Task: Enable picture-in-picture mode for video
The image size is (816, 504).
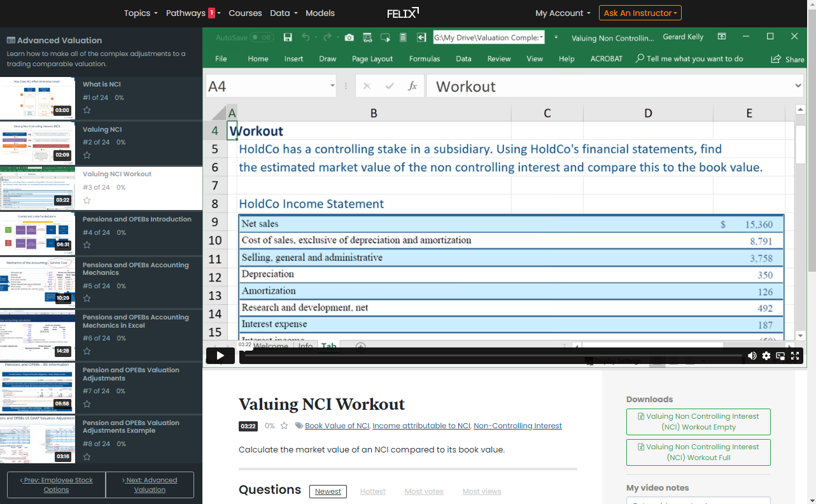Action: pos(780,356)
